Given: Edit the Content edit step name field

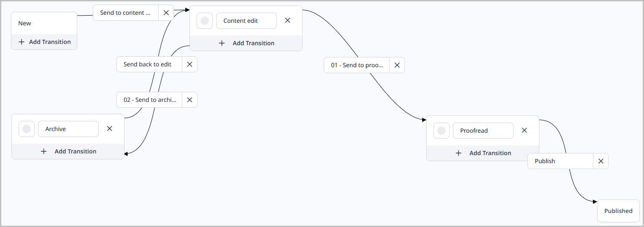Looking at the screenshot, I should [x=246, y=21].
